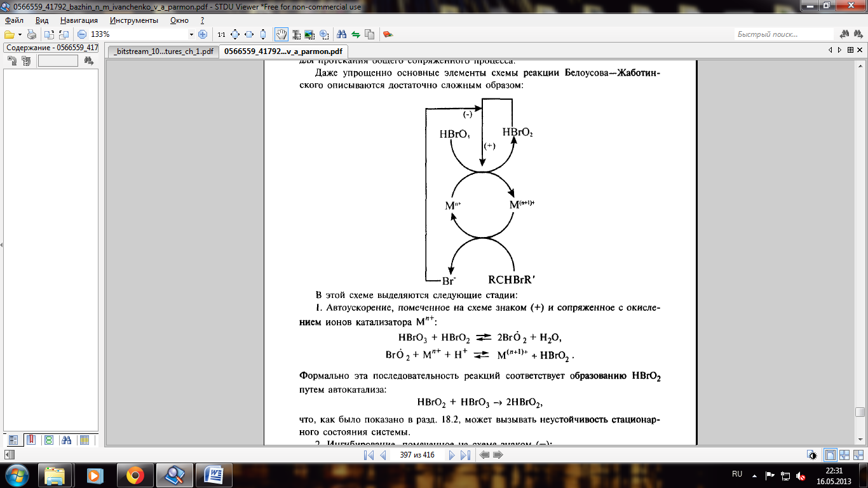Open search with the binoculars toolbar icon

pos(341,34)
